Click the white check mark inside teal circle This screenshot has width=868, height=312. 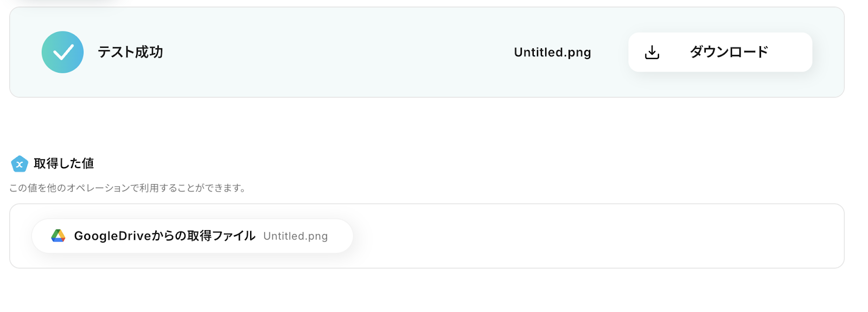[x=63, y=53]
